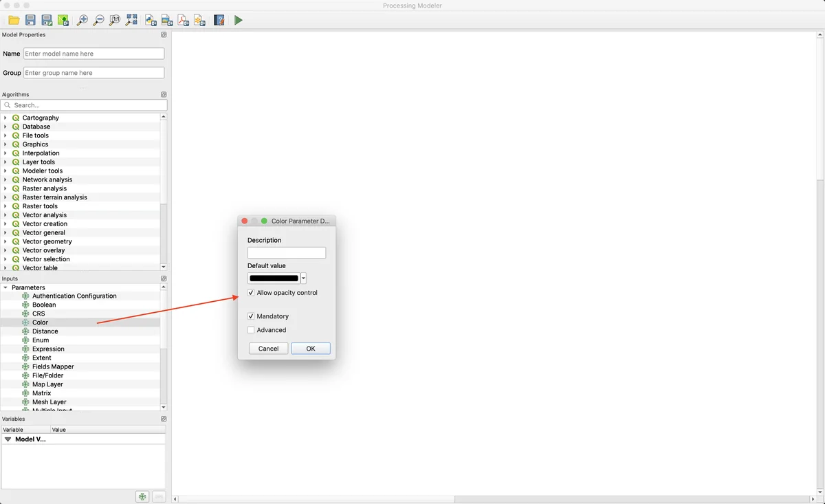Image resolution: width=825 pixels, height=504 pixels.
Task: Click the Zoom Out magnifier icon
Action: click(x=98, y=21)
